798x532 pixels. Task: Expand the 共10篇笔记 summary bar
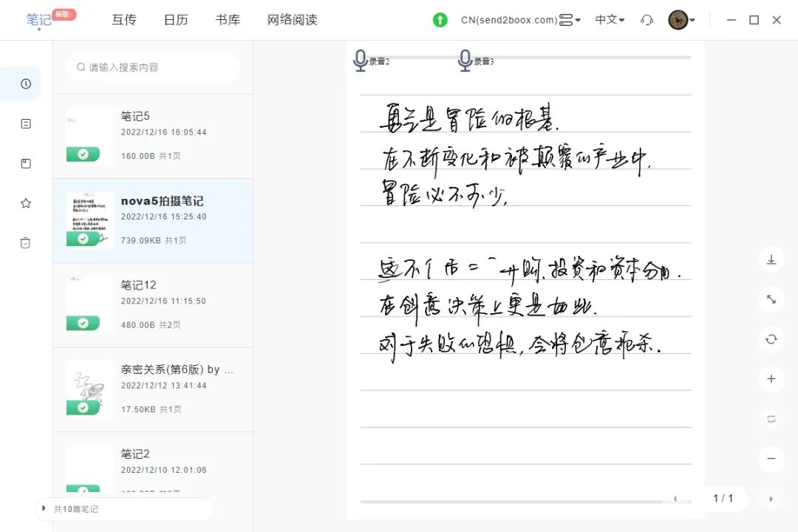(44, 509)
